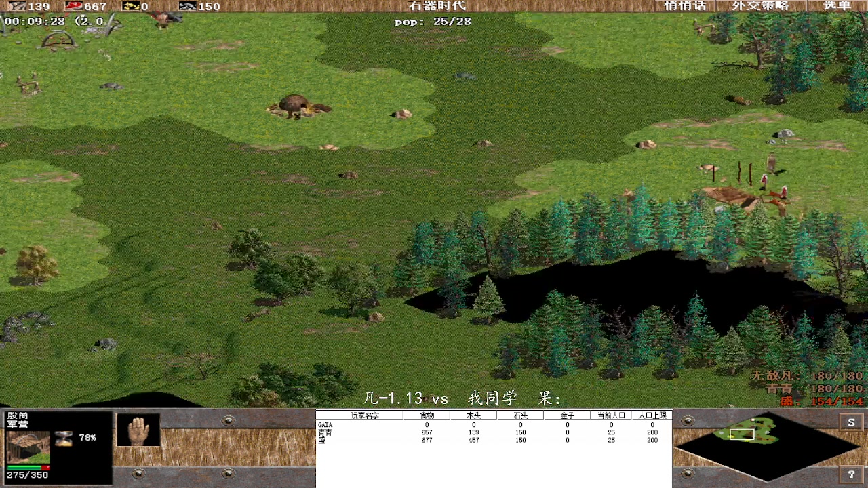Click wood value 457 in table

tap(473, 441)
